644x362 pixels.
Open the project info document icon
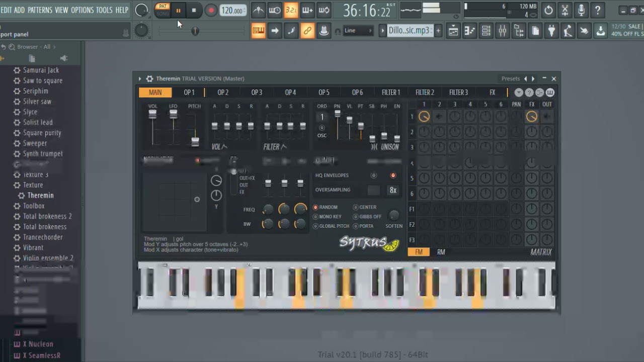click(535, 31)
